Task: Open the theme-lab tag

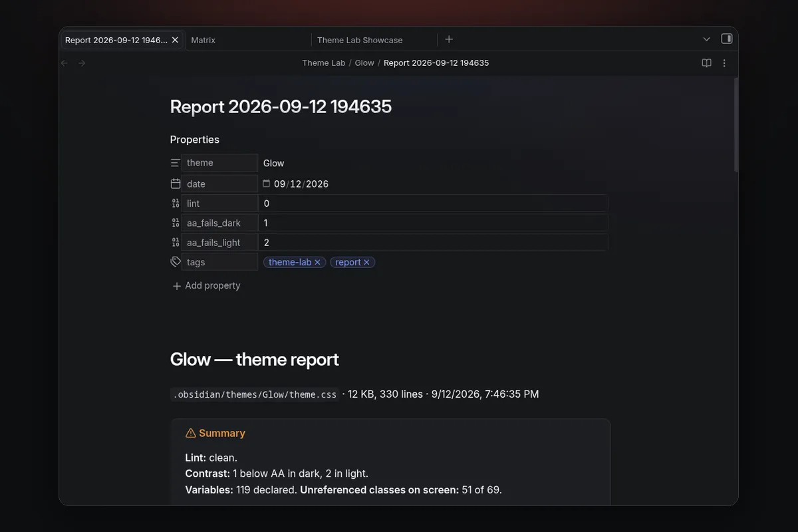Action: click(x=290, y=262)
